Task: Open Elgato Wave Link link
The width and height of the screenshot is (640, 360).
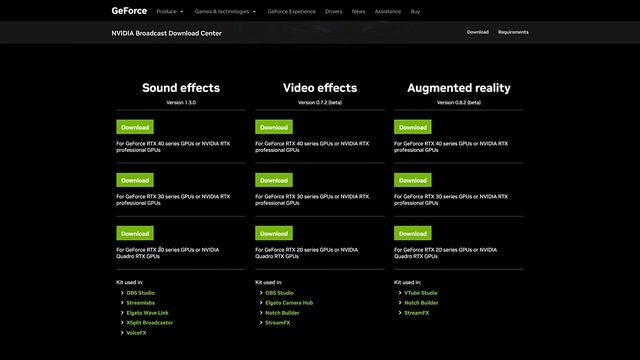Action: (x=147, y=313)
